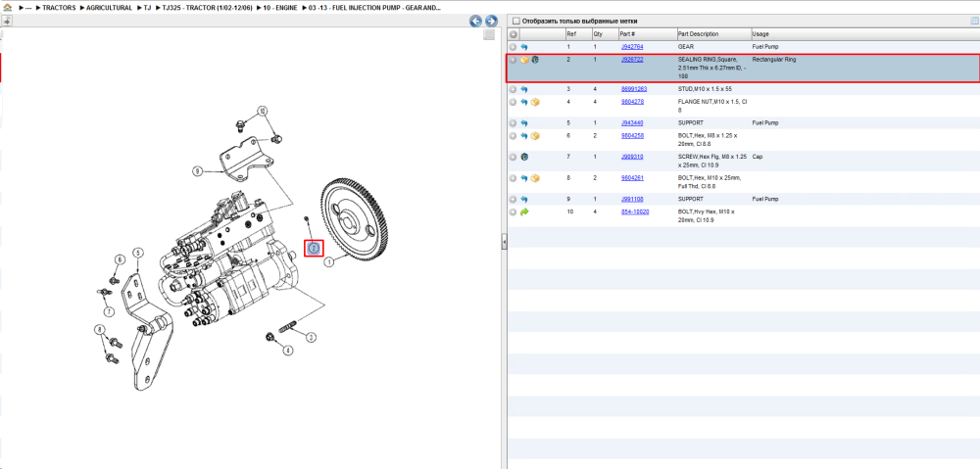This screenshot has height=469, width=980.
Task: Open part number J943440 link
Action: (632, 123)
